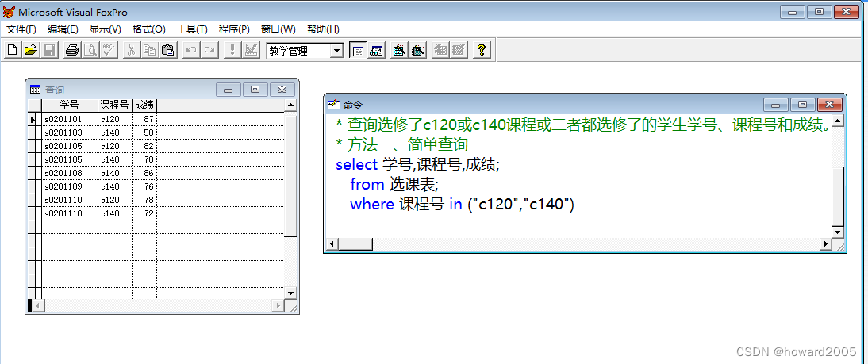Open the 编辑(E) menu

tap(63, 29)
